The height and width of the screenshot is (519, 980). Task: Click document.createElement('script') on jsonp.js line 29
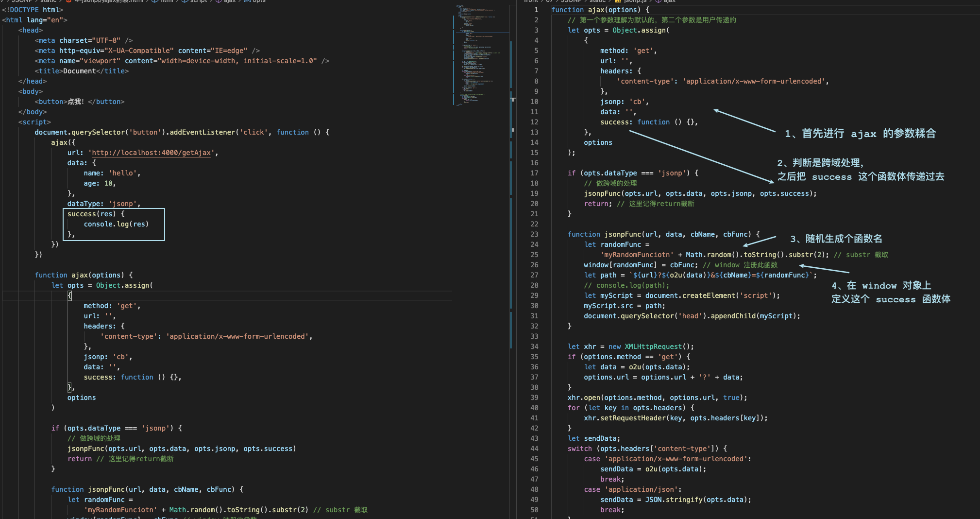click(712, 295)
